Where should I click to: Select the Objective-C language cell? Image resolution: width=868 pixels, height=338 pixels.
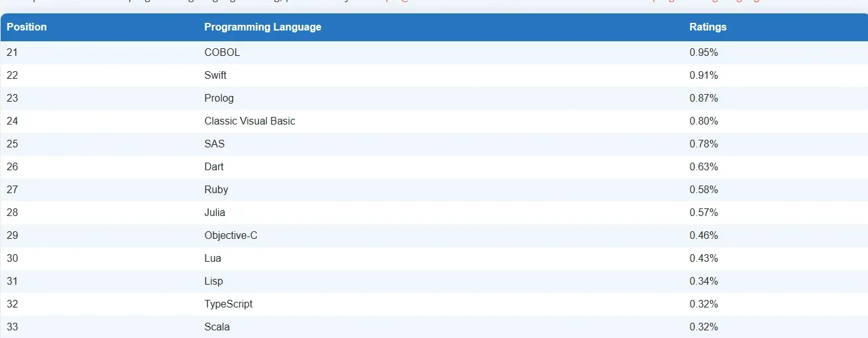[231, 236]
